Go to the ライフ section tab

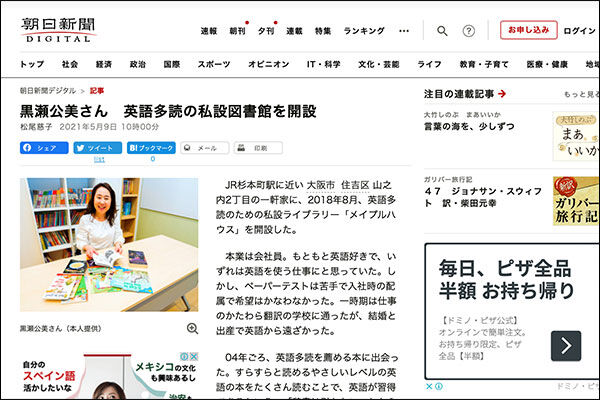(x=429, y=64)
